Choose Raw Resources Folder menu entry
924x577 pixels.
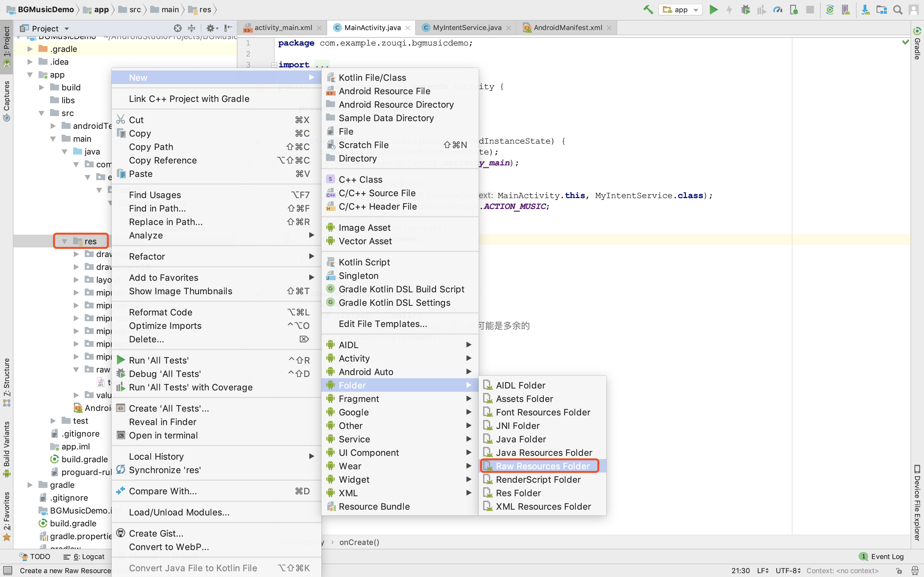pyautogui.click(x=542, y=466)
